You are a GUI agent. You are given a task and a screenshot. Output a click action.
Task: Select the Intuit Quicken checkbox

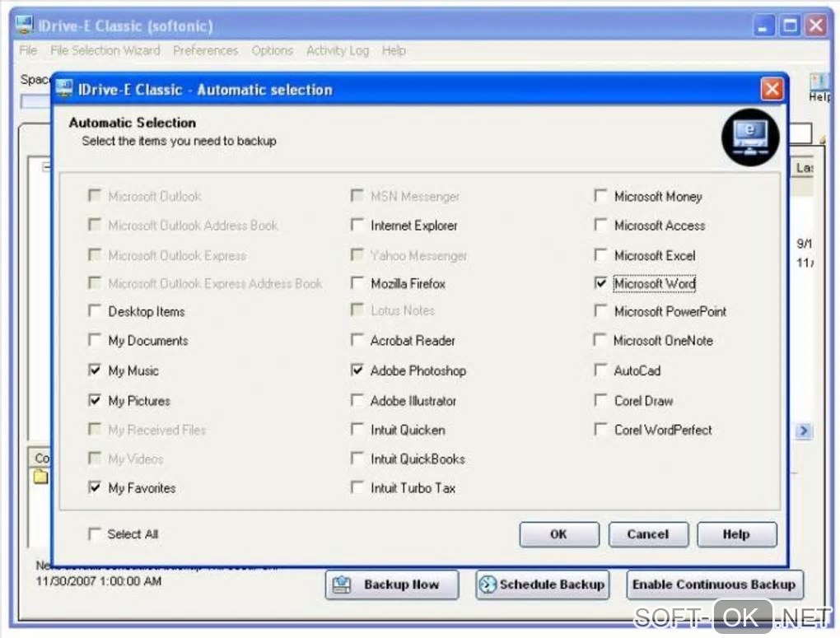pyautogui.click(x=357, y=429)
